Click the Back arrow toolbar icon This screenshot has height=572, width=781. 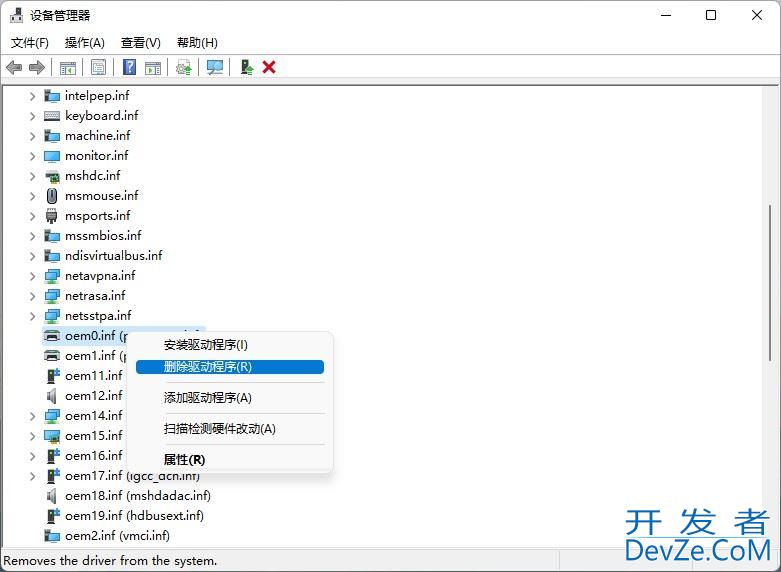tap(14, 67)
